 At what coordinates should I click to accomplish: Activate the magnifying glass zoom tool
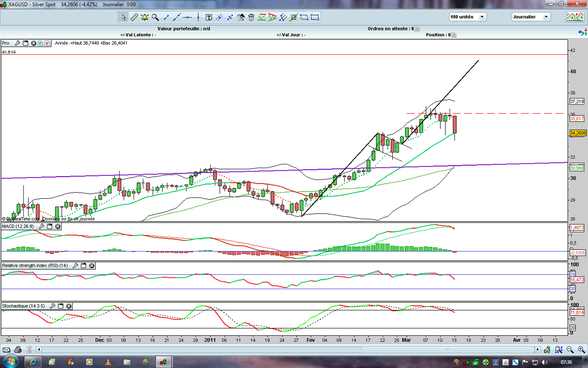point(155,17)
